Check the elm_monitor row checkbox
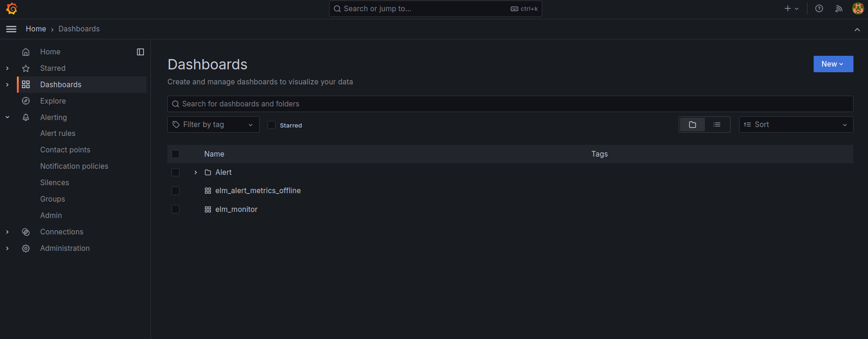This screenshot has width=868, height=339. (176, 209)
